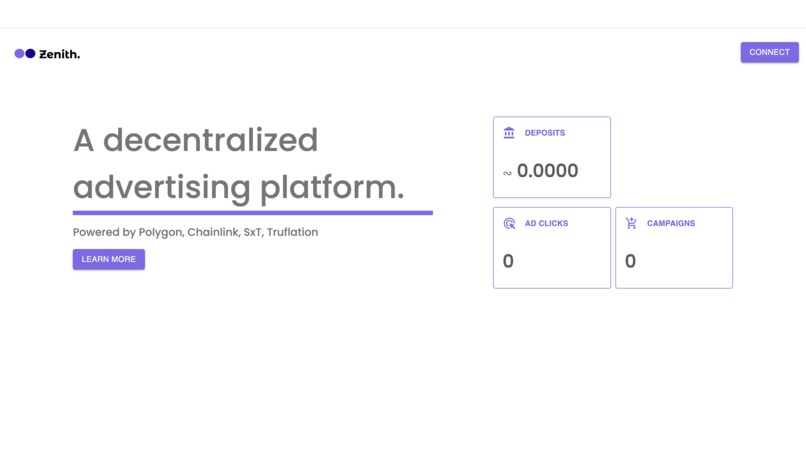The image size is (806, 460).
Task: Click the word Polygon in the subtitle
Action: (x=160, y=232)
